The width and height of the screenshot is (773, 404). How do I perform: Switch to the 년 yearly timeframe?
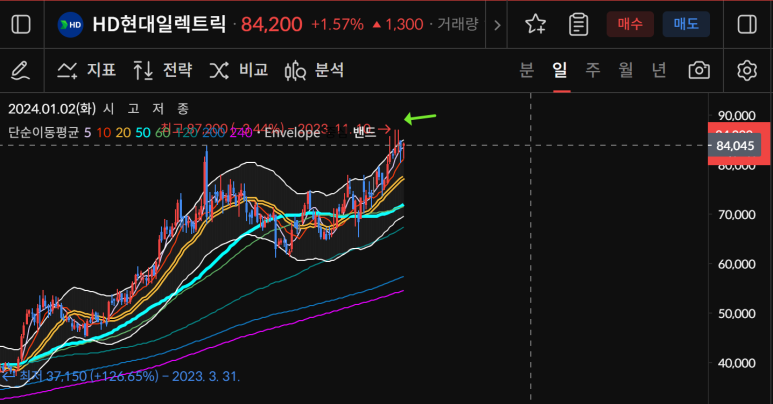(x=659, y=70)
